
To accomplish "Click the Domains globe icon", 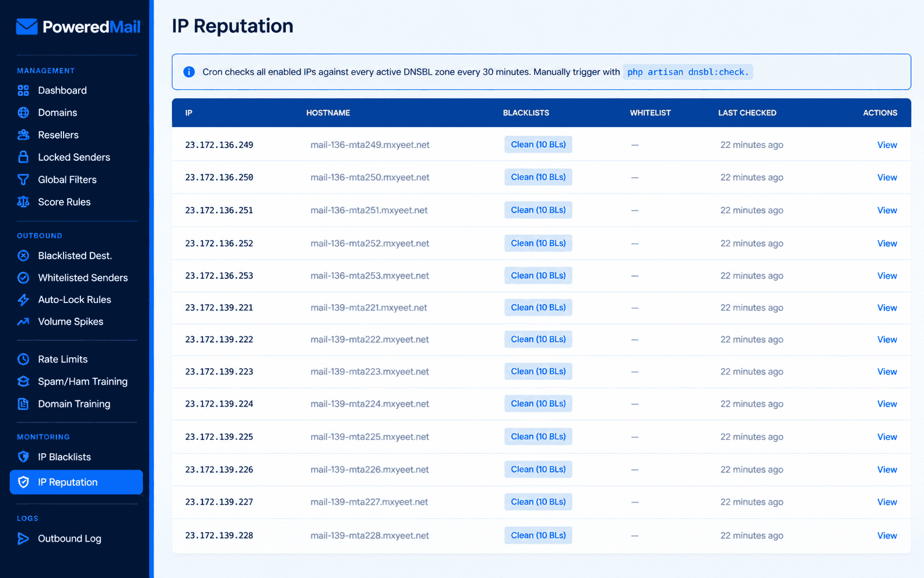I will [23, 112].
